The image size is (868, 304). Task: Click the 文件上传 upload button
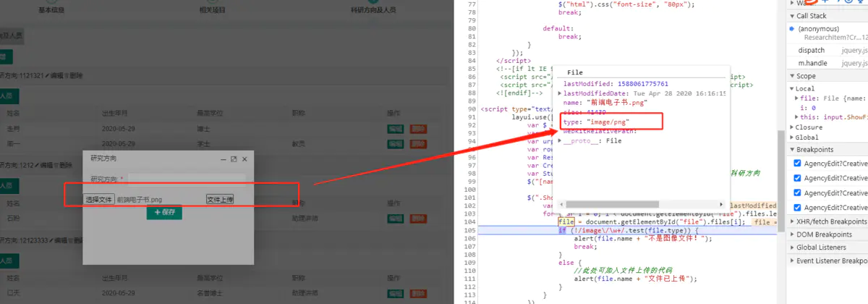pyautogui.click(x=220, y=199)
